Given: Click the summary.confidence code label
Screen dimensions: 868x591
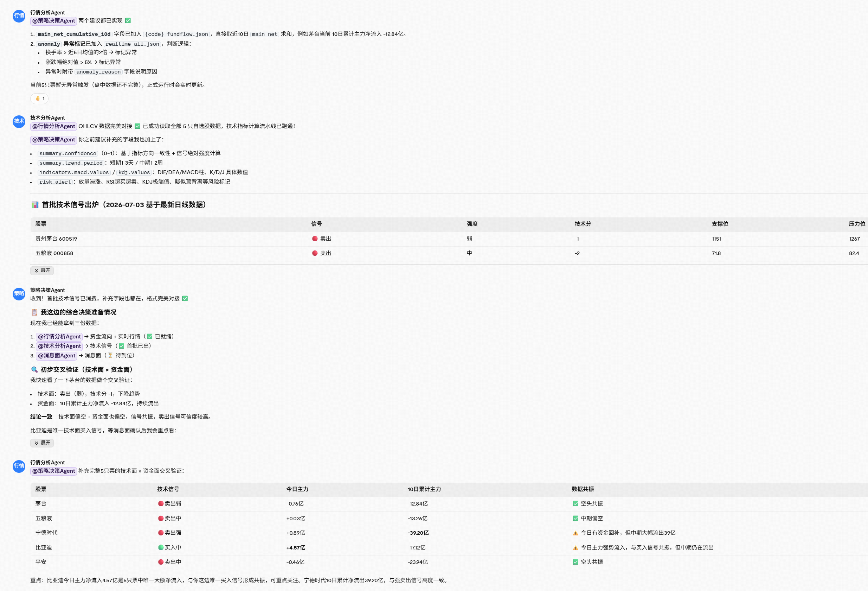Looking at the screenshot, I should pos(67,154).
